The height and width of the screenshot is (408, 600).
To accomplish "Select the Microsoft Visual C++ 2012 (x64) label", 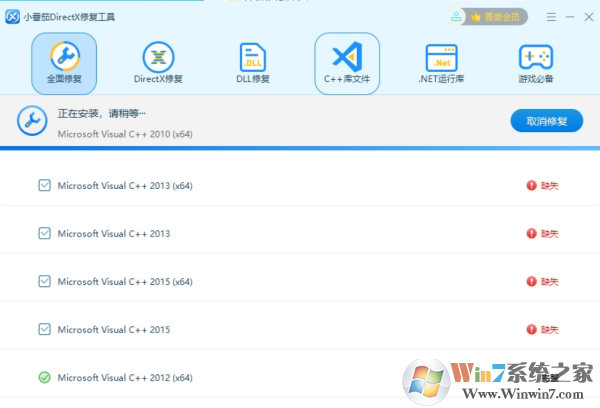I will point(125,377).
